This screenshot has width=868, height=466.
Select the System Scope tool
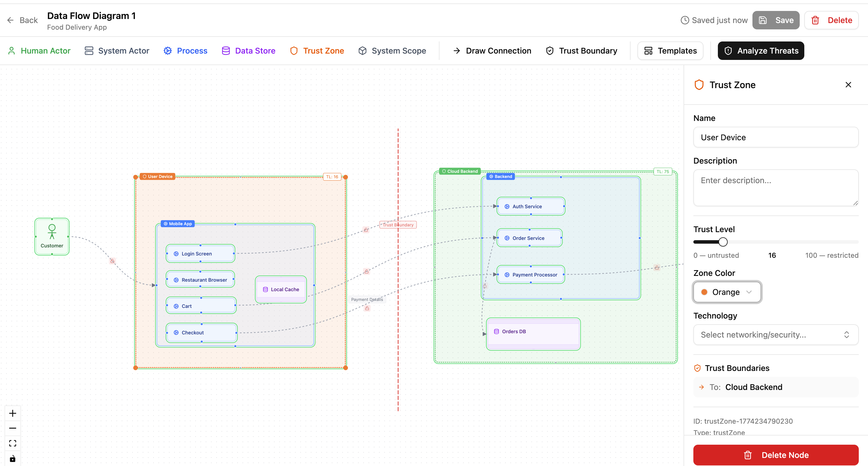coord(392,50)
